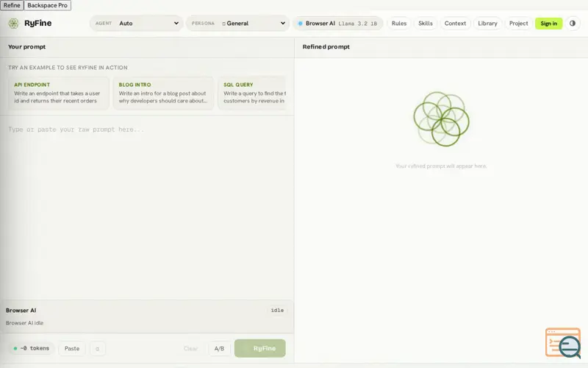Viewport: 588px width, 368px height.
Task: Open the Context menu item
Action: click(x=455, y=24)
